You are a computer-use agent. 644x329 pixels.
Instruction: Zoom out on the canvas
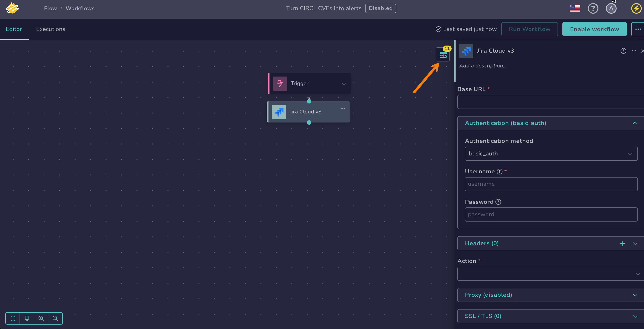(x=55, y=318)
